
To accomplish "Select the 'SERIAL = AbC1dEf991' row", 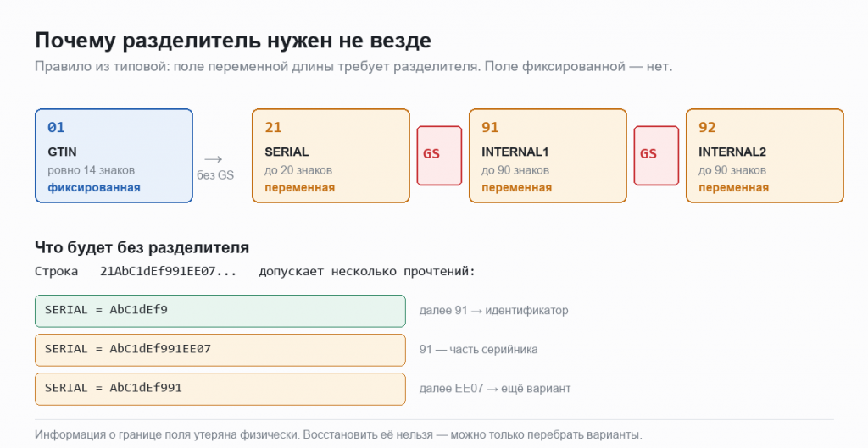I will coord(220,389).
